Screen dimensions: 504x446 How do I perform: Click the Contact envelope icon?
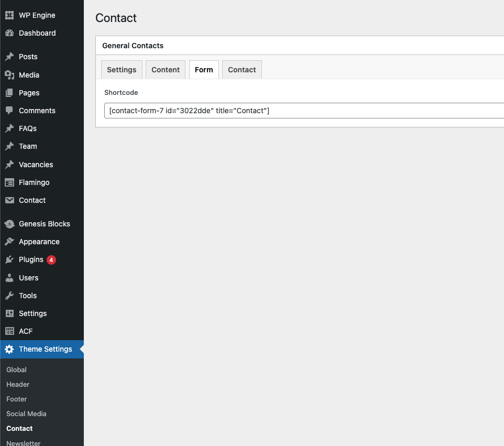click(9, 200)
